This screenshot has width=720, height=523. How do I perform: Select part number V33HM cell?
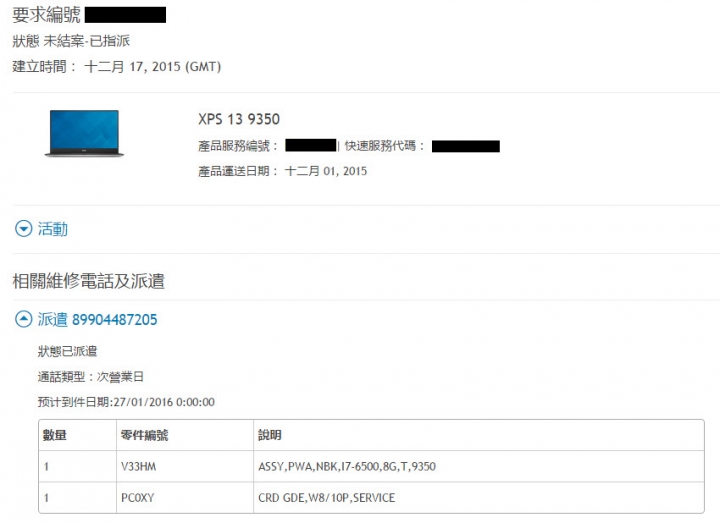click(139, 467)
